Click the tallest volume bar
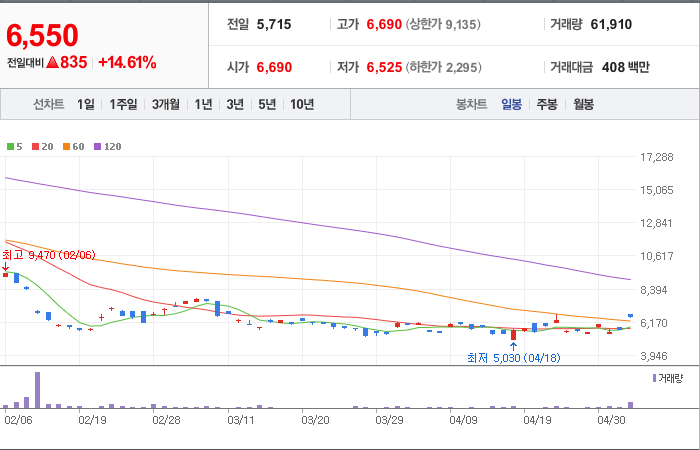This screenshot has height=450, width=700. click(38, 390)
